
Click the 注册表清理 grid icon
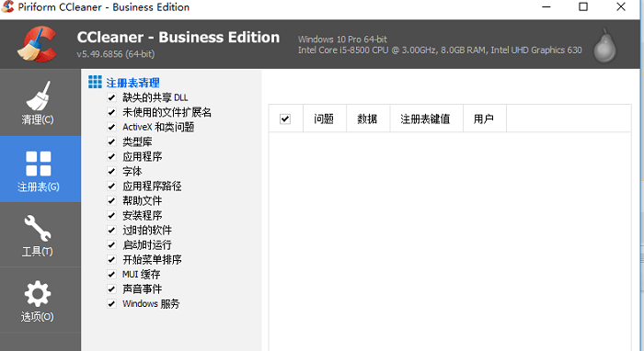click(x=95, y=82)
